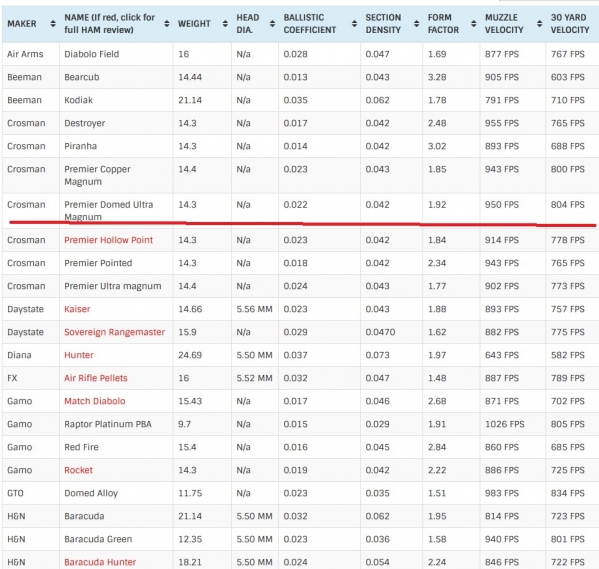Open the Gamo Rocket review link
Screen dimensions: 599x569
tap(78, 470)
